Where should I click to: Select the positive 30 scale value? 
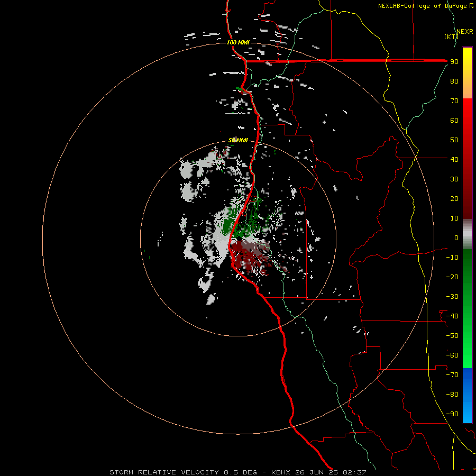coord(454,179)
